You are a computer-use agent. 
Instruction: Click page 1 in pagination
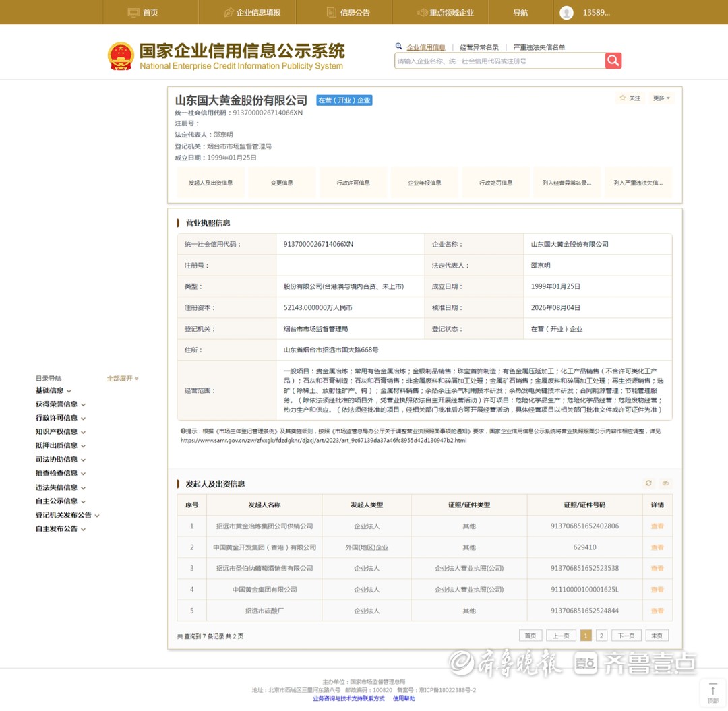point(586,636)
